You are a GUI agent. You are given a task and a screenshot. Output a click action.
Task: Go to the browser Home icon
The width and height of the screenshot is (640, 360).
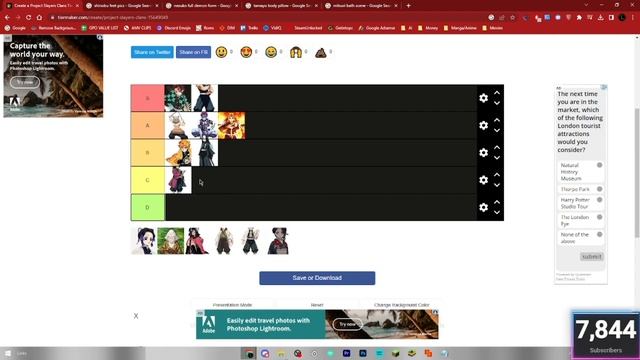coord(39,18)
